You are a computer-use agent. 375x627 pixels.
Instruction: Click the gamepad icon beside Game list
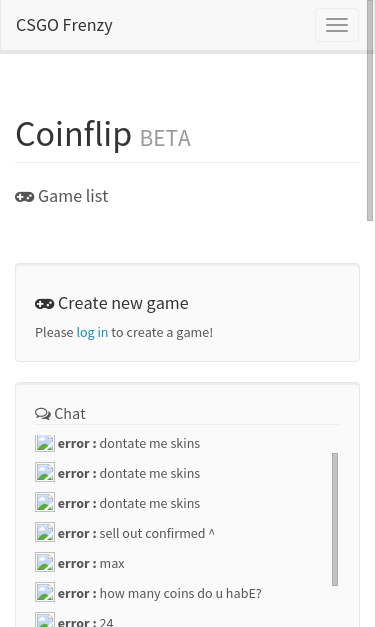point(24,197)
